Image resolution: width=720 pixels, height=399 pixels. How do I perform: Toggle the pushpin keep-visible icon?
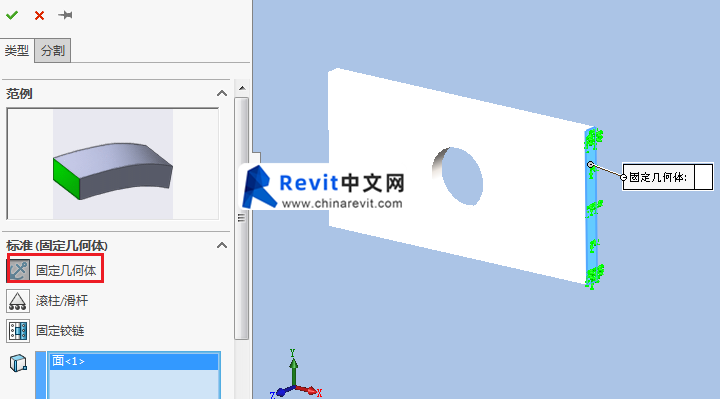pos(65,15)
